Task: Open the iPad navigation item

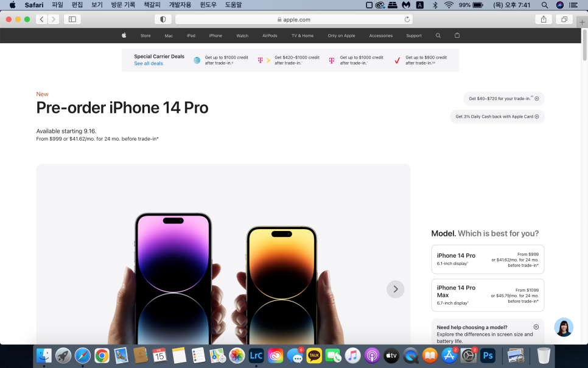Action: tap(191, 36)
